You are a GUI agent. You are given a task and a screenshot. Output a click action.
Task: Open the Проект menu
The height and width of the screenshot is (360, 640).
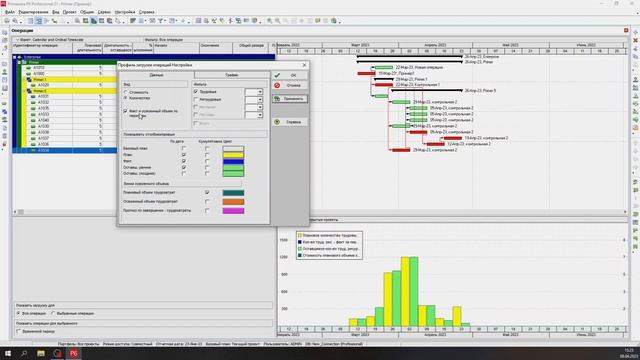(x=69, y=12)
